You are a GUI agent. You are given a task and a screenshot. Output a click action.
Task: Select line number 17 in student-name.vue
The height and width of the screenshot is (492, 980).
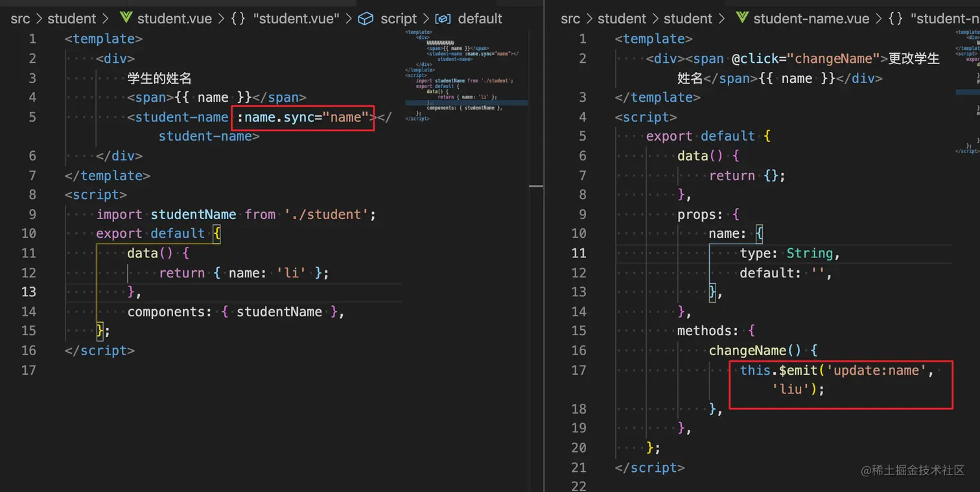[x=579, y=370]
